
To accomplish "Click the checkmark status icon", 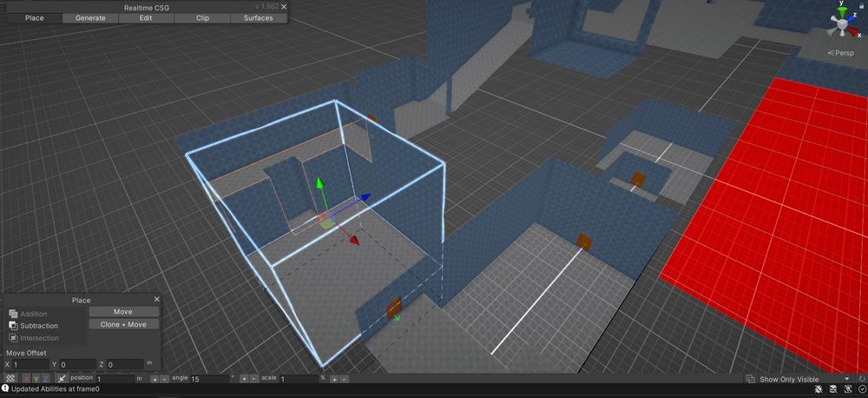I will [x=863, y=389].
